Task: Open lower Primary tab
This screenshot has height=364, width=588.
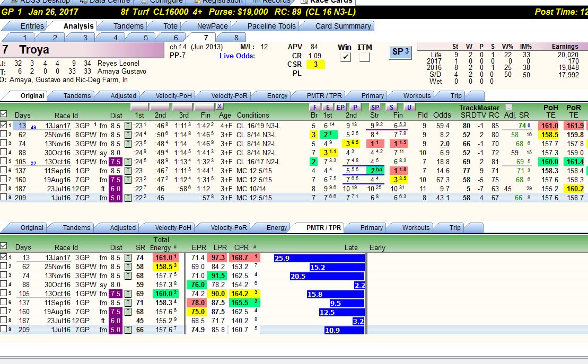Action: pyautogui.click(x=371, y=227)
